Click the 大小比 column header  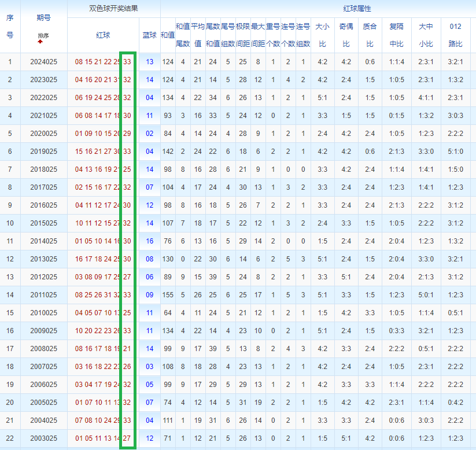tap(322, 35)
